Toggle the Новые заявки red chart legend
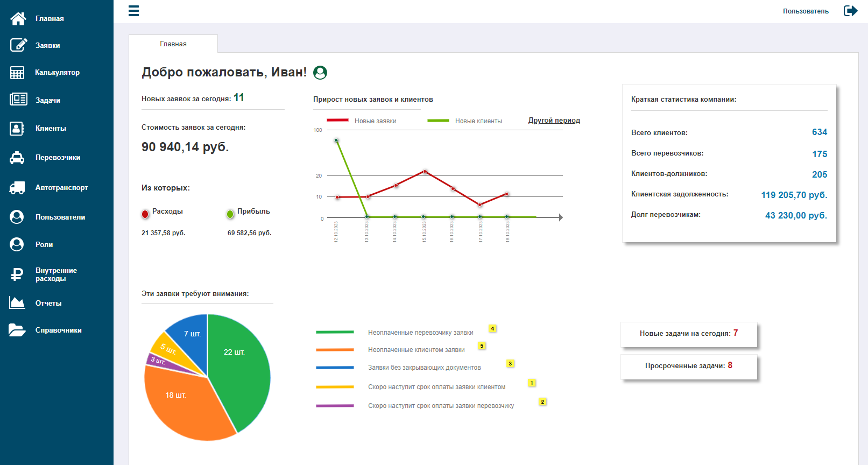This screenshot has height=465, width=868. [362, 121]
